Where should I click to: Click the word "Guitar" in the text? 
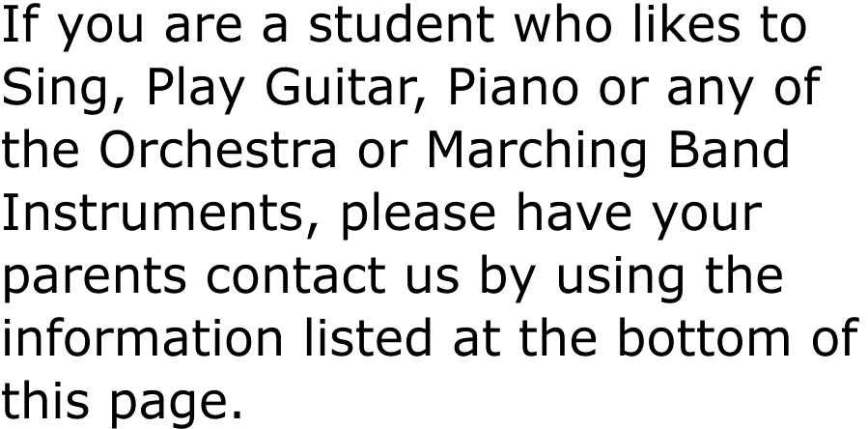click(341, 88)
